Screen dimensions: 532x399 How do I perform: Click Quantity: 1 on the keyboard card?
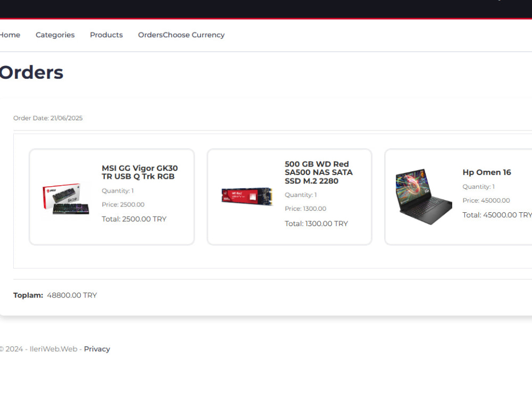[x=118, y=190]
